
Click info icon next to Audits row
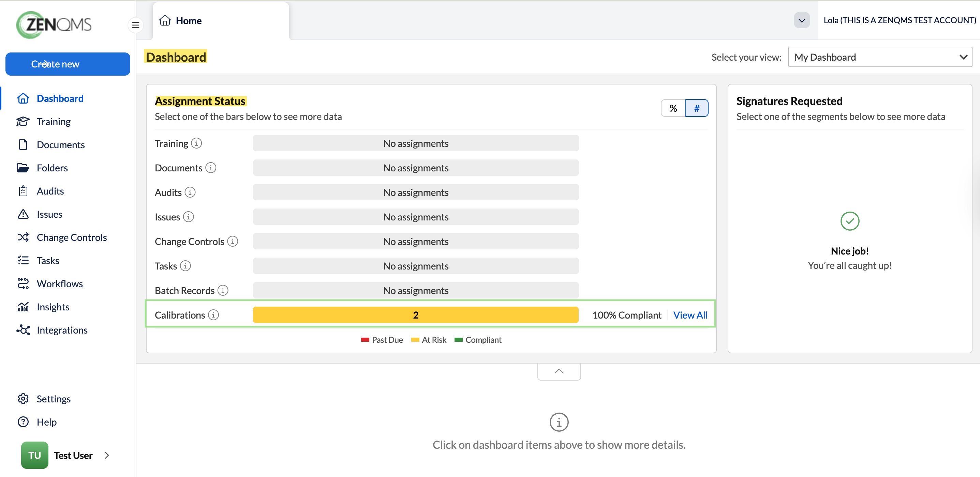click(190, 192)
